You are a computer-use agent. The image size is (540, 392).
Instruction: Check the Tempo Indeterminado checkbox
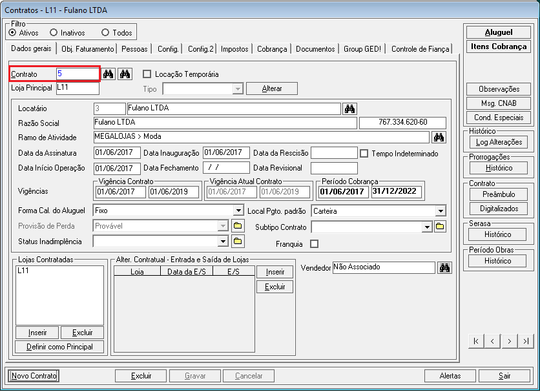(x=364, y=153)
